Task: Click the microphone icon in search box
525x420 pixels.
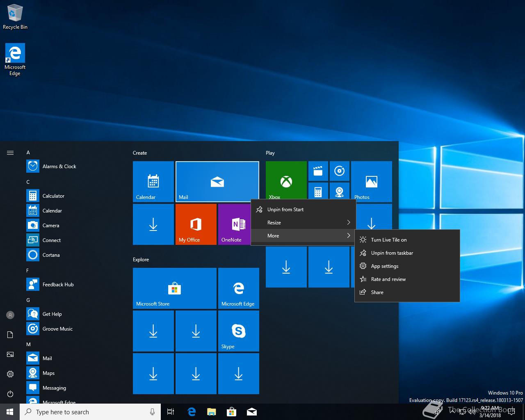Action: point(153,412)
